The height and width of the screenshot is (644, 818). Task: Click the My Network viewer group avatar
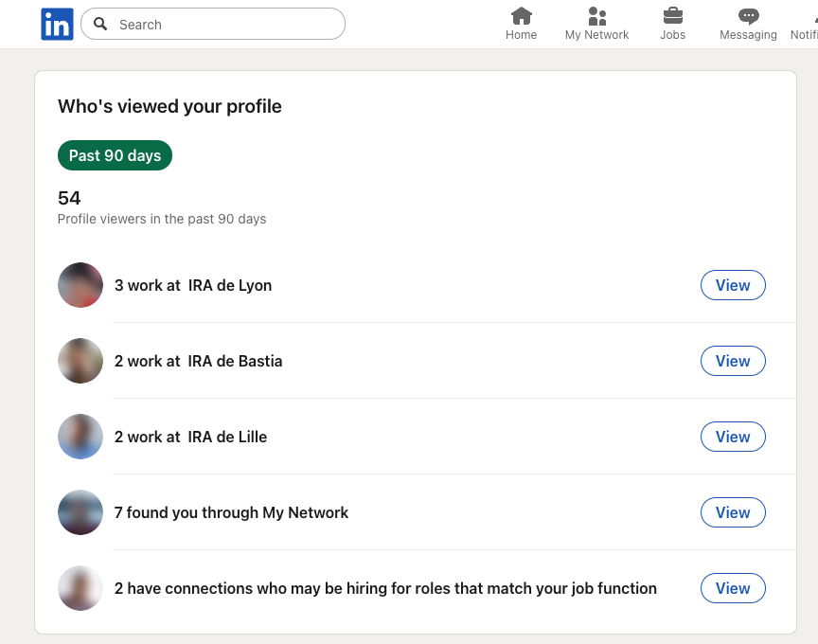click(x=80, y=512)
